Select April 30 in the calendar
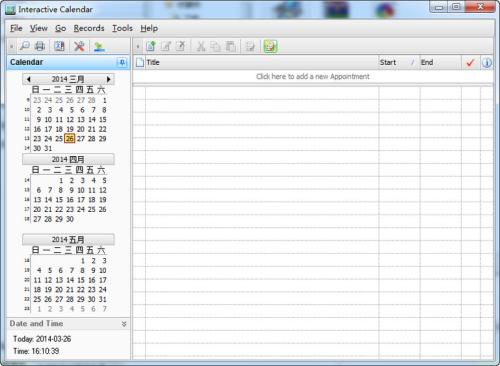500x366 pixels. tap(70, 219)
